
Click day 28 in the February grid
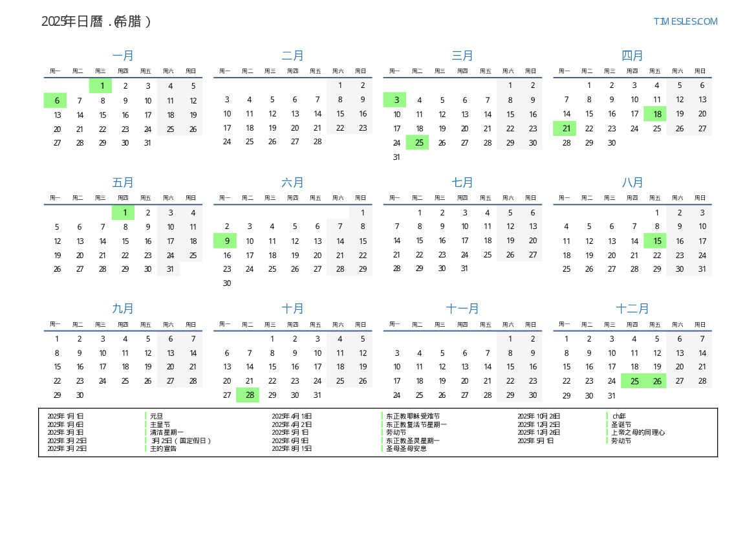318,142
